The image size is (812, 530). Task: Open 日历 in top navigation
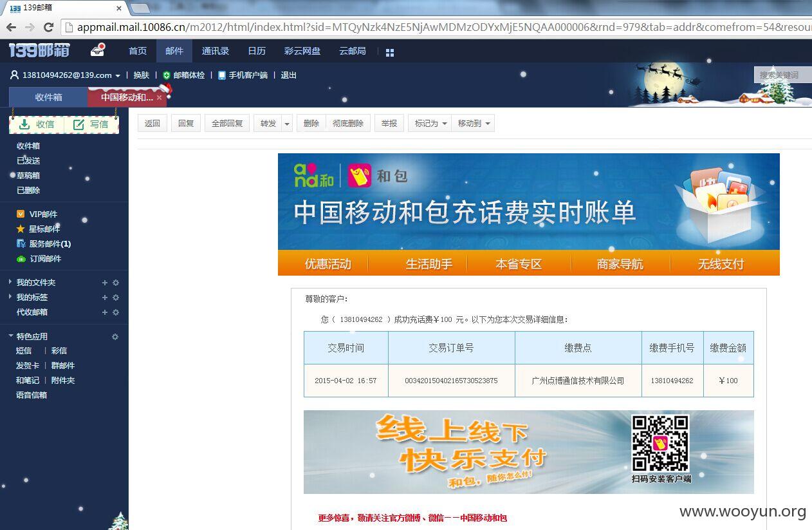[257, 51]
